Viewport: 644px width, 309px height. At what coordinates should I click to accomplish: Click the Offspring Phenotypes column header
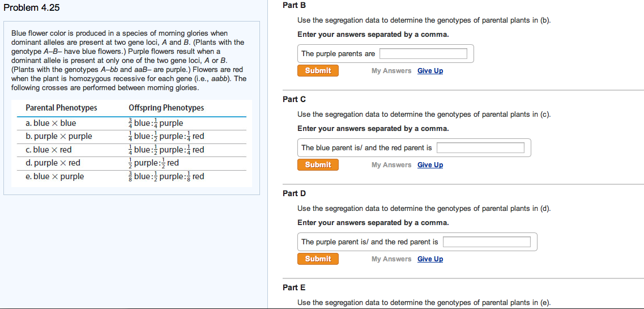point(166,108)
